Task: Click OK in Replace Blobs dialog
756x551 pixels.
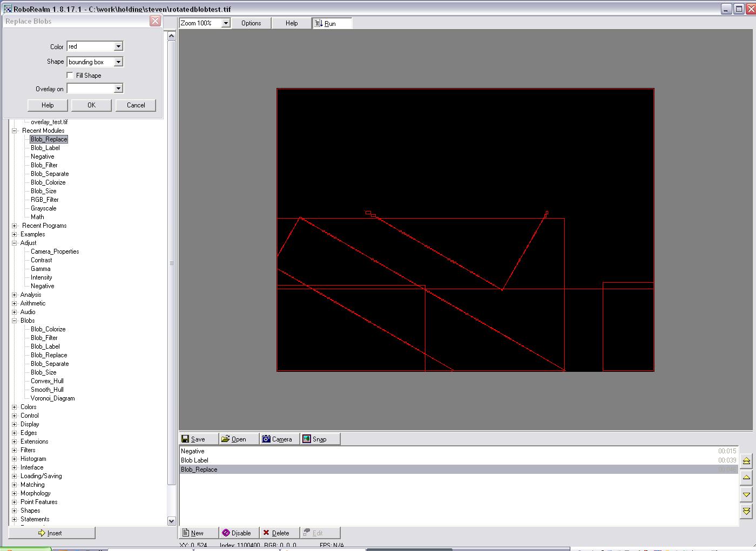Action: [x=91, y=105]
